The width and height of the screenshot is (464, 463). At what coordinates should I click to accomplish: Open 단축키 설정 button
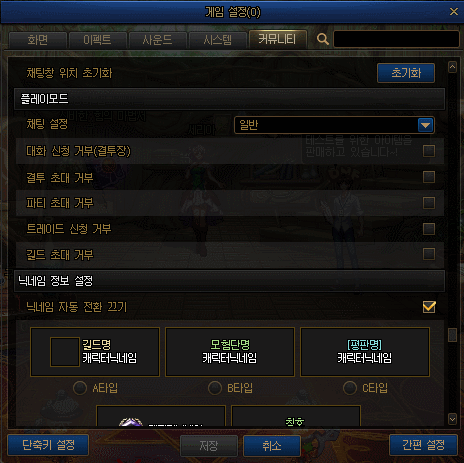(x=48, y=445)
